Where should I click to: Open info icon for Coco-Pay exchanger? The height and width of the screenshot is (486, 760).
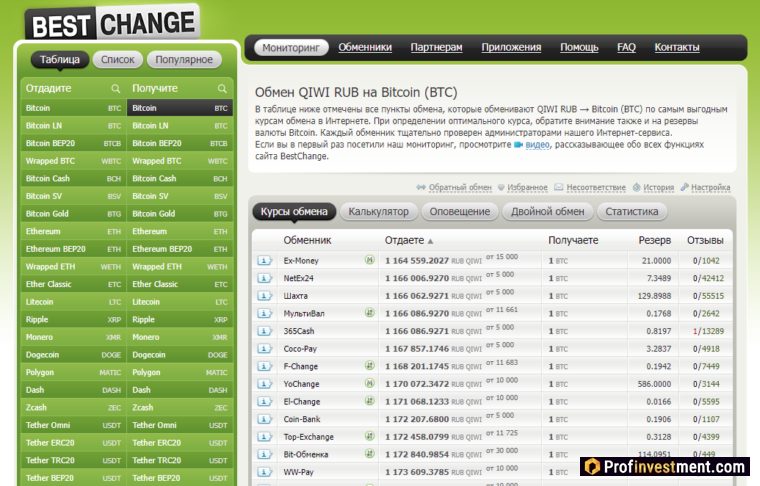point(265,348)
